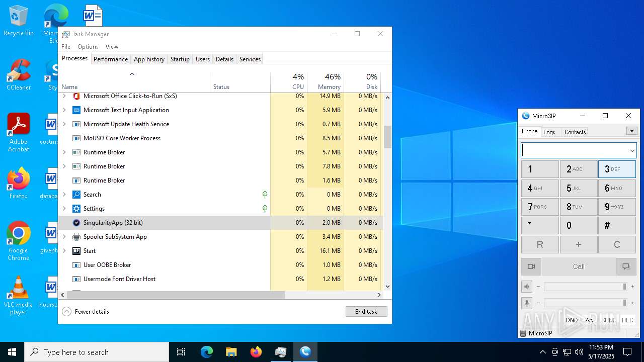644x362 pixels.
Task: Open the Details tab in Task Manager
Action: pos(224,59)
